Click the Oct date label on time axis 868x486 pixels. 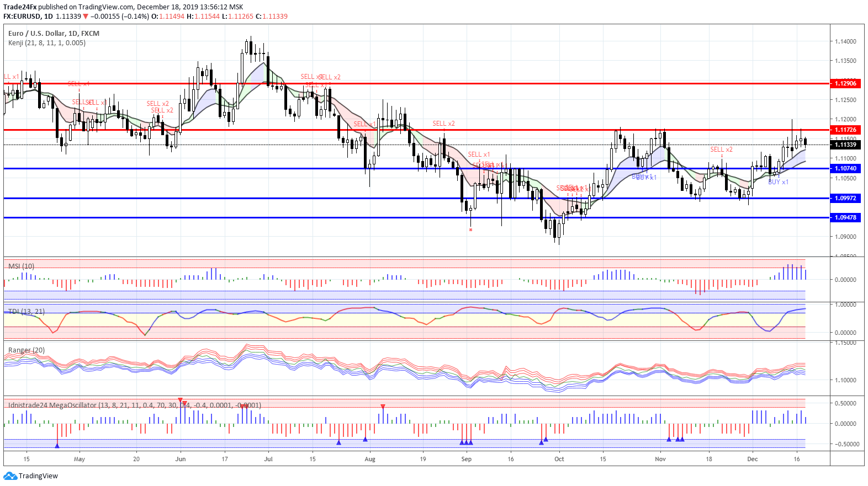[559, 459]
